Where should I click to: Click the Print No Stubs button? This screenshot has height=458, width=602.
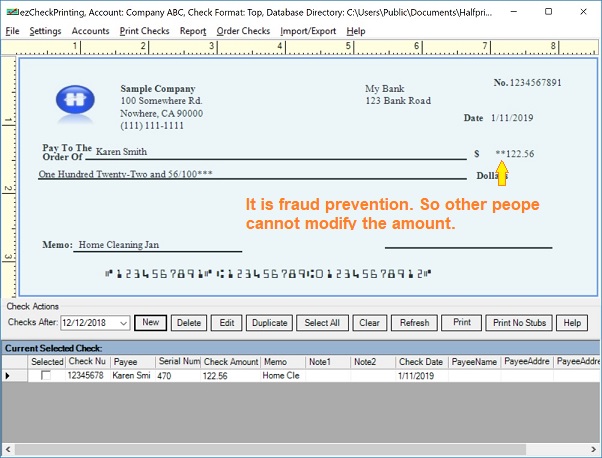coord(518,323)
